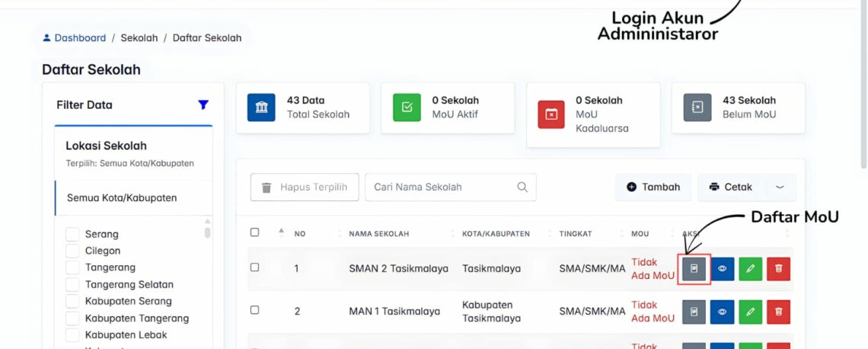Screen dimensions: 868x349
Task: View details of MAN 1 Tasikmalaya
Action: (x=722, y=312)
